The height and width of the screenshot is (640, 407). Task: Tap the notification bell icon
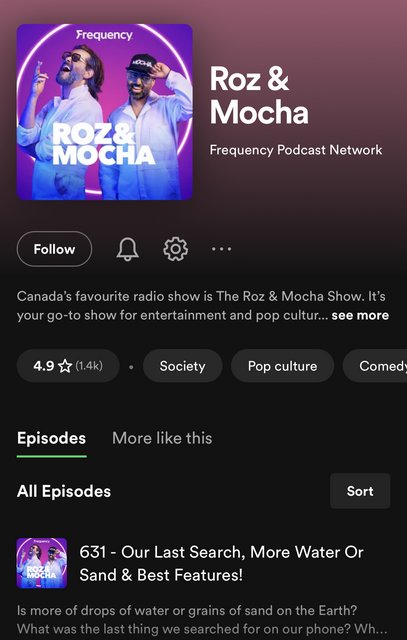pyautogui.click(x=128, y=249)
